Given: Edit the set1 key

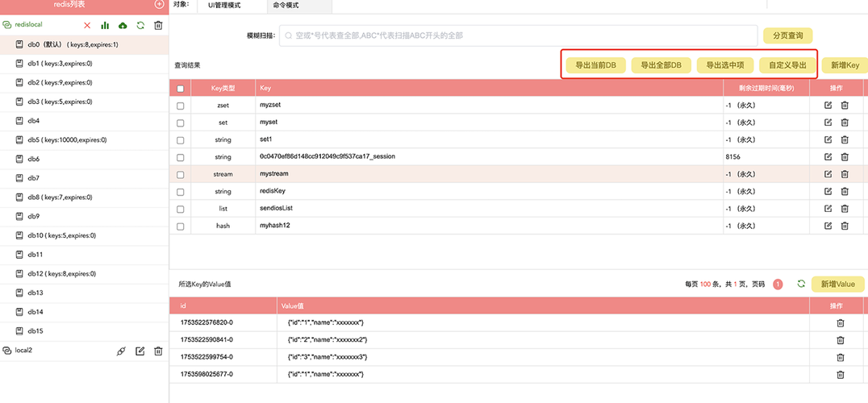Looking at the screenshot, I should [828, 139].
